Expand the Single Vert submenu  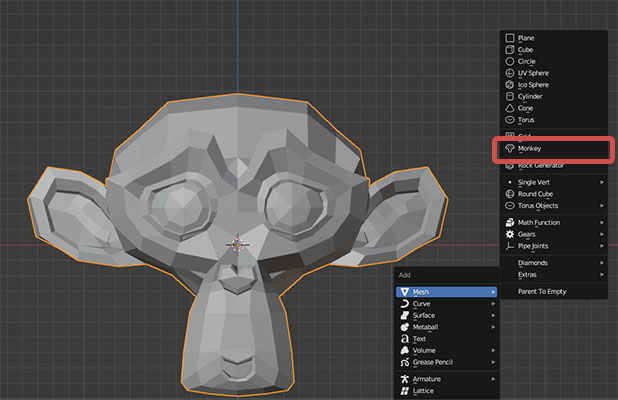(554, 182)
